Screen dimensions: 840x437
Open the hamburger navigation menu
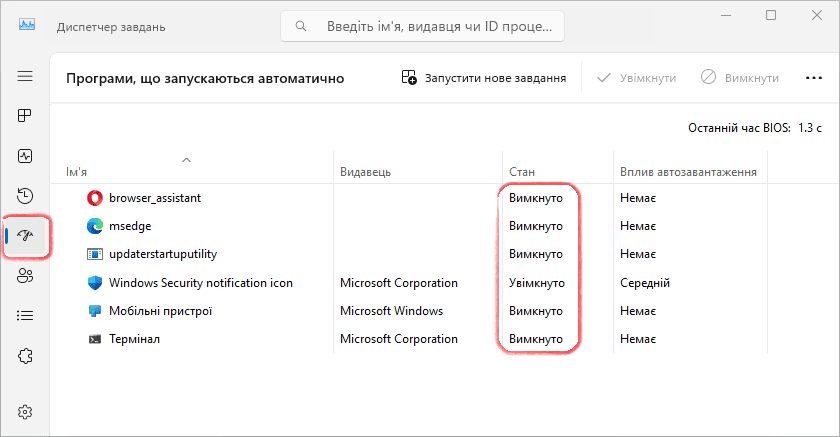25,76
